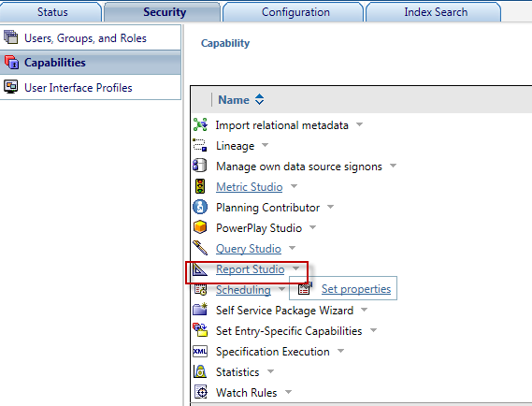Click the Metric Studio traffic light icon
532x406 pixels.
[x=200, y=186]
